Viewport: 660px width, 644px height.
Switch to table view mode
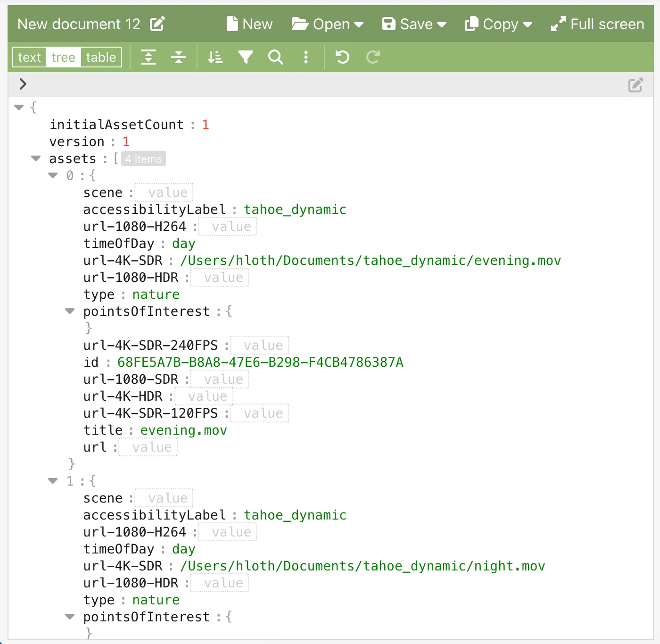pyautogui.click(x=101, y=57)
